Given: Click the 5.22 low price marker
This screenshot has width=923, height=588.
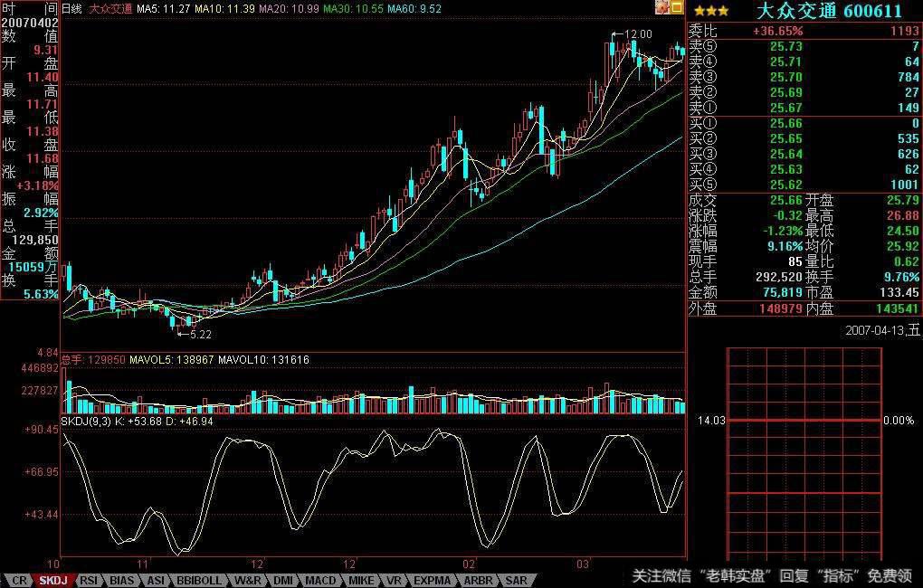Looking at the screenshot, I should [x=199, y=334].
